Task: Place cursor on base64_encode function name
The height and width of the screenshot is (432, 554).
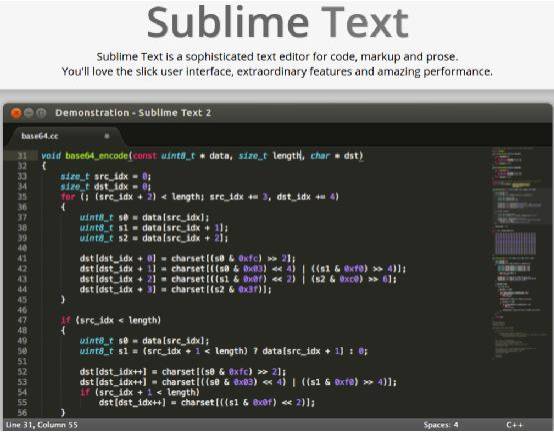Action: pyautogui.click(x=96, y=156)
